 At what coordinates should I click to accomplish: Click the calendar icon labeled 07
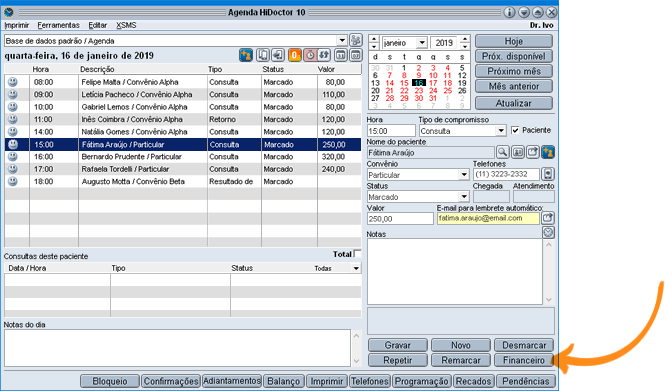[356, 55]
